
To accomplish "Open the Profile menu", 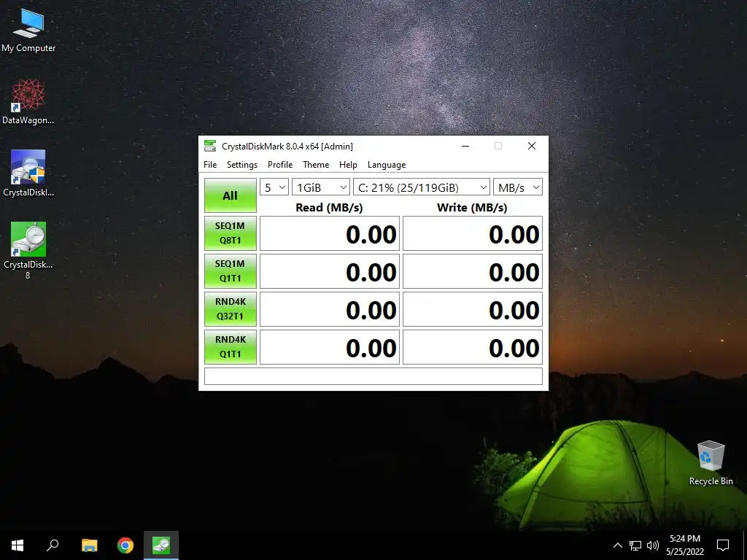I will [x=280, y=165].
